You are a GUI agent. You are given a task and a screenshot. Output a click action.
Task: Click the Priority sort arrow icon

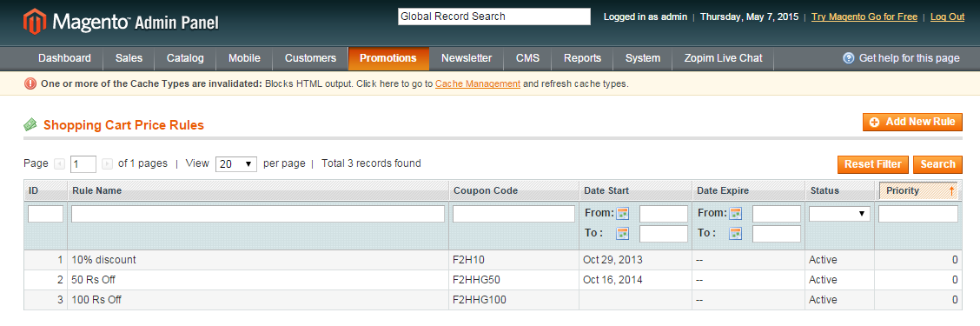tap(952, 191)
